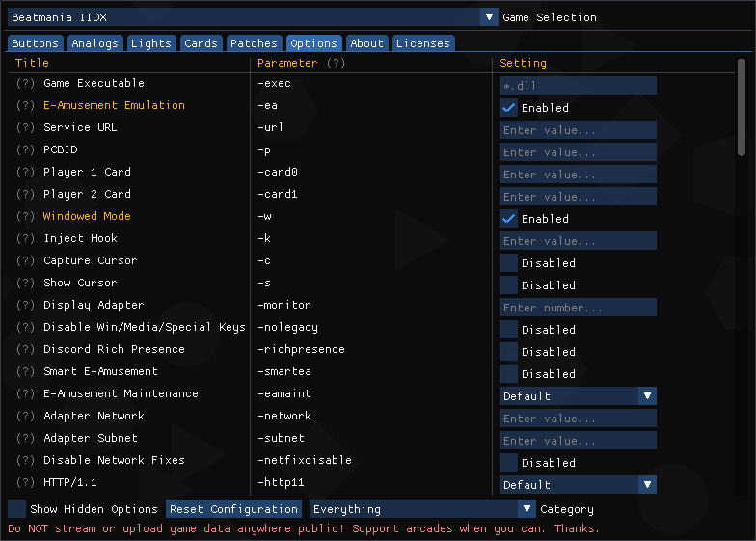Disable the E-Amusement Emulation checkbox
The height and width of the screenshot is (541, 756).
(x=509, y=108)
